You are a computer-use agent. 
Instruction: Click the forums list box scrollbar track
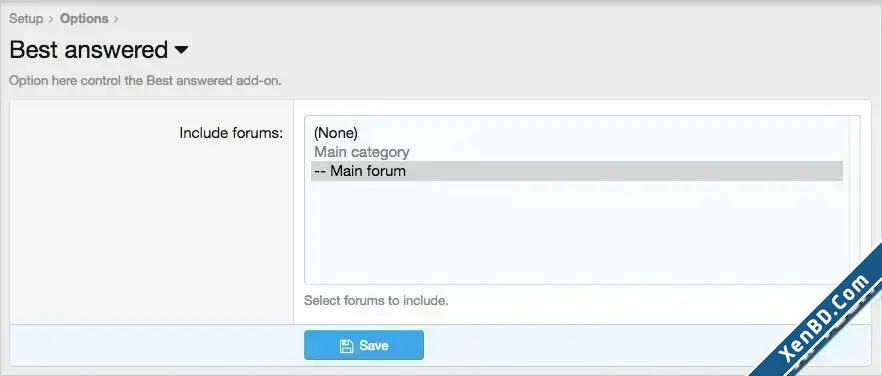[x=852, y=200]
